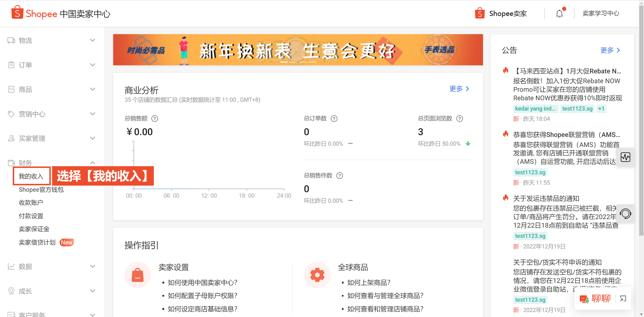Expand the 买家管理 menu chevron

pos(93,138)
